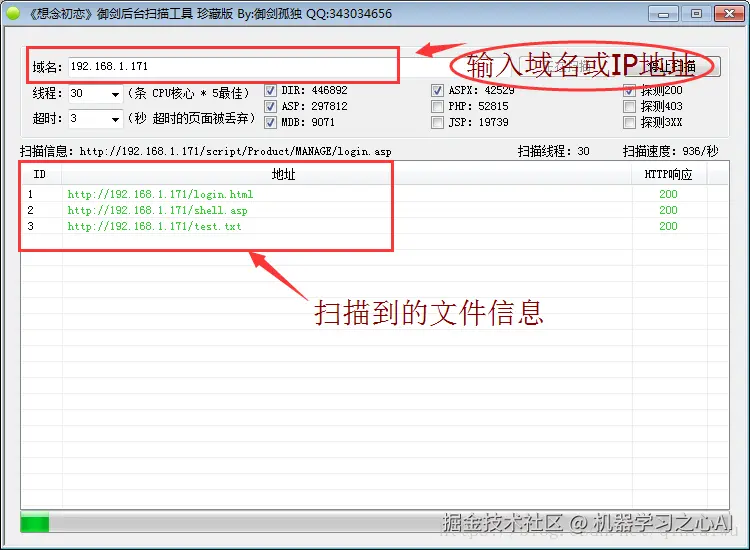The width and height of the screenshot is (750, 550).
Task: Click the stop scan button
Action: click(x=673, y=66)
